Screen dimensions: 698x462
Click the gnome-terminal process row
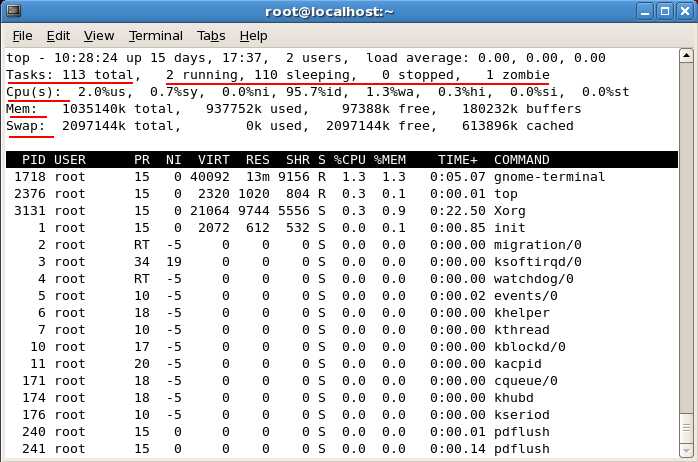(x=320, y=177)
